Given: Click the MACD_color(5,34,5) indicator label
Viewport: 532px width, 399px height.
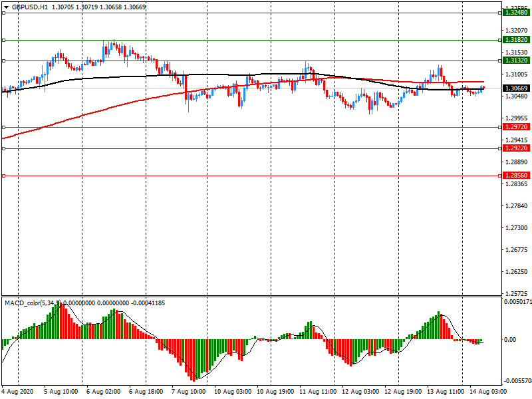Looking at the screenshot, I should click(33, 303).
